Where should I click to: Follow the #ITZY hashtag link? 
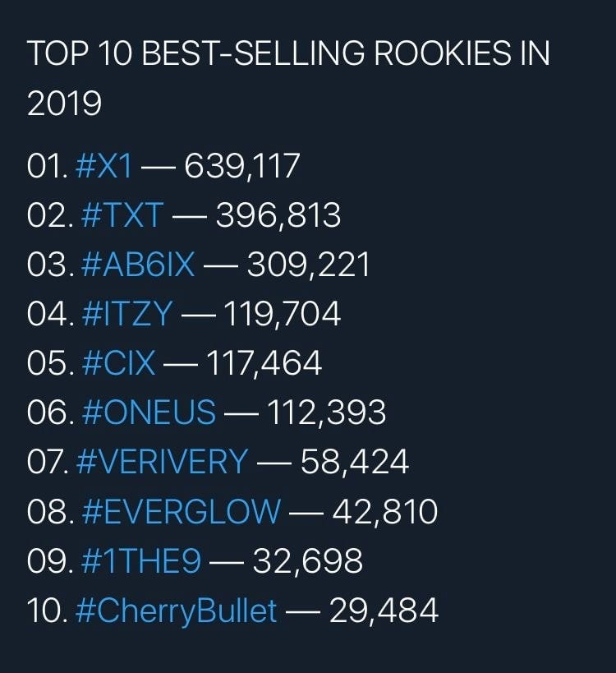[x=126, y=314]
